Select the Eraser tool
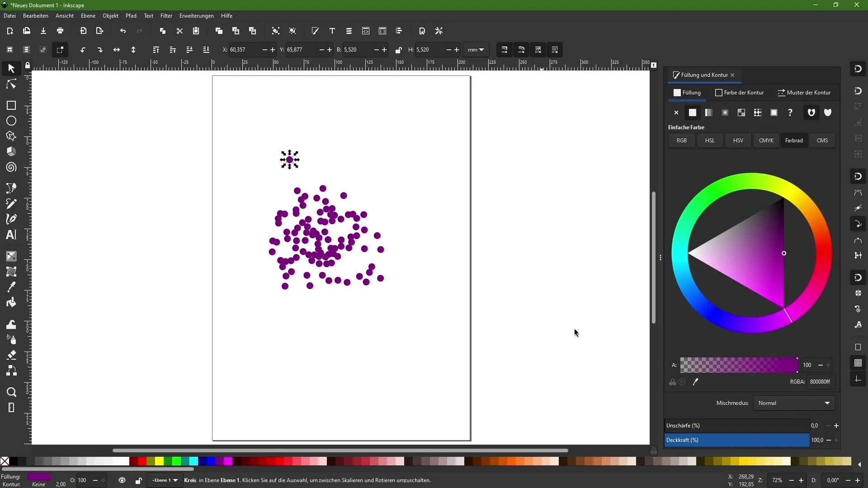This screenshot has height=488, width=868. coord(11,355)
